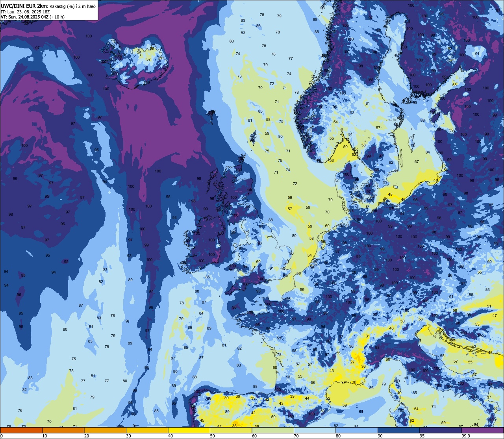Click the map humidity value "92" over Sweden

tap(391, 162)
